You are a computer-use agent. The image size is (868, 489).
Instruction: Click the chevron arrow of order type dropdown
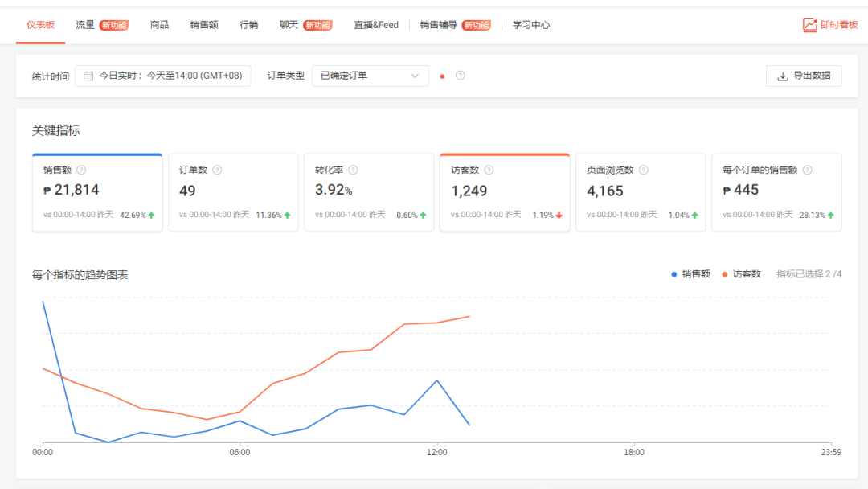click(415, 76)
